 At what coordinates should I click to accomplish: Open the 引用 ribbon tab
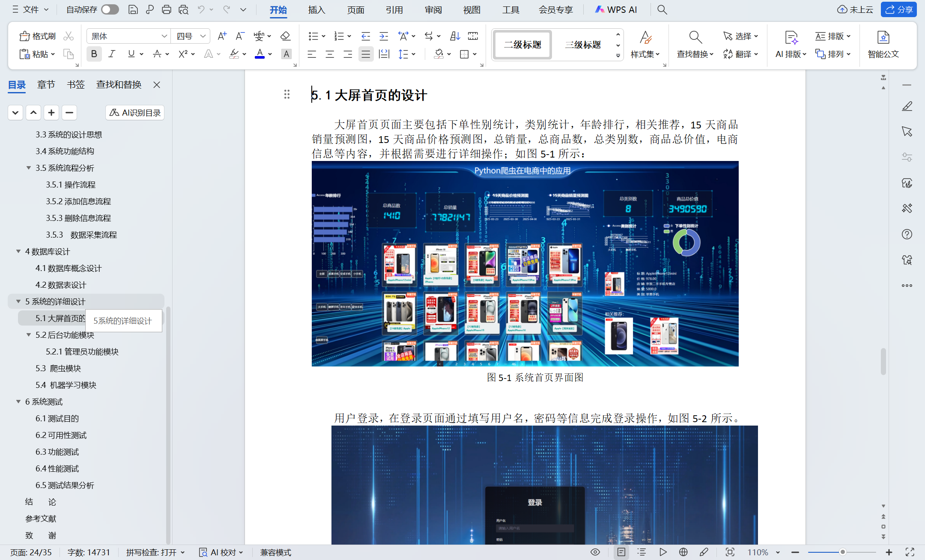(x=394, y=9)
